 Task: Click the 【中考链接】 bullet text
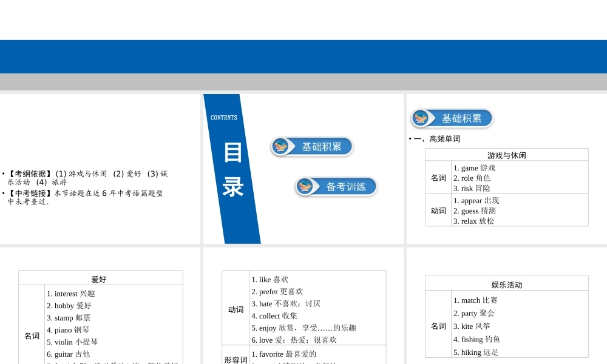pos(85,197)
